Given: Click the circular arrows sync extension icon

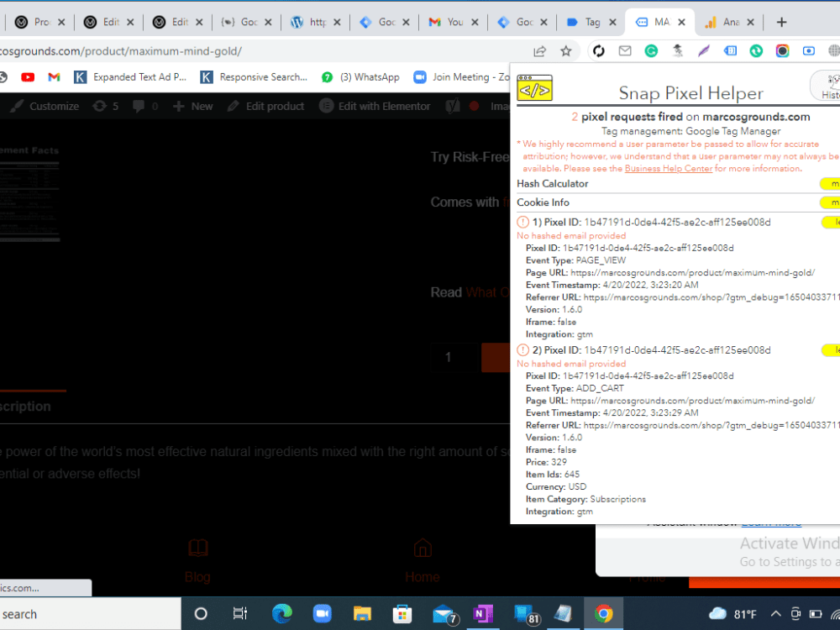Looking at the screenshot, I should (598, 51).
